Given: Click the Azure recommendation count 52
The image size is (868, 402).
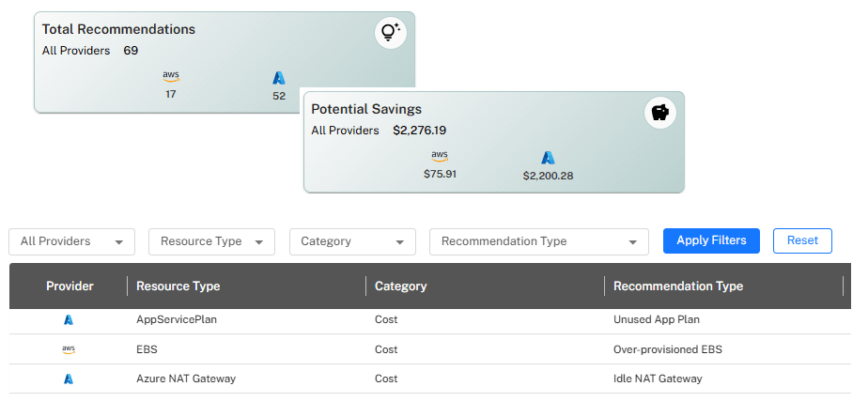Looking at the screenshot, I should pos(279,96).
